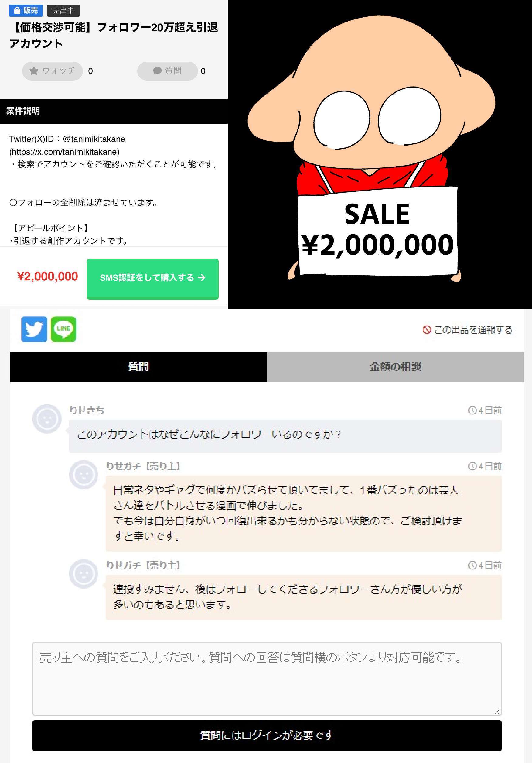This screenshot has width=532, height=763.
Task: Open the 金額の相談 tab
Action: [x=395, y=367]
